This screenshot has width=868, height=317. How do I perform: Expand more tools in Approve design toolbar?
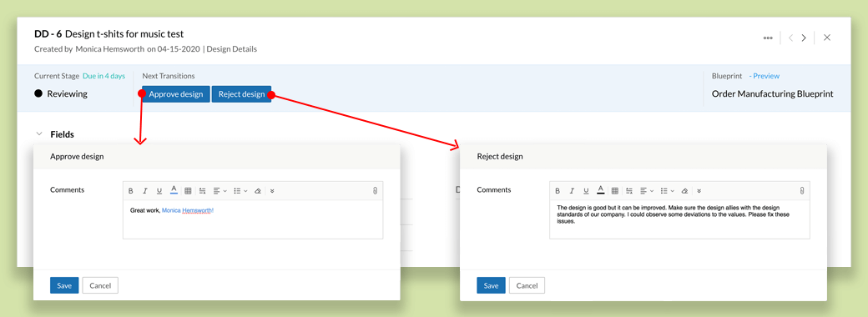[x=272, y=191]
